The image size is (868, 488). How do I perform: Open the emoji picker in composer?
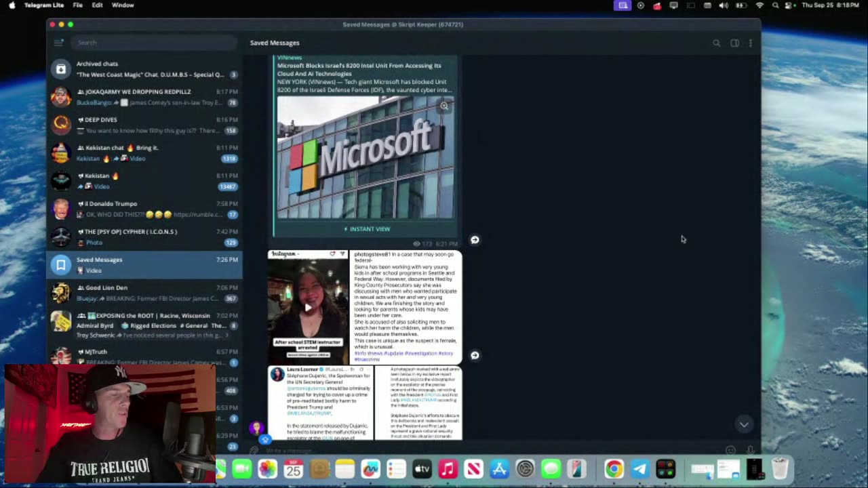pyautogui.click(x=730, y=451)
